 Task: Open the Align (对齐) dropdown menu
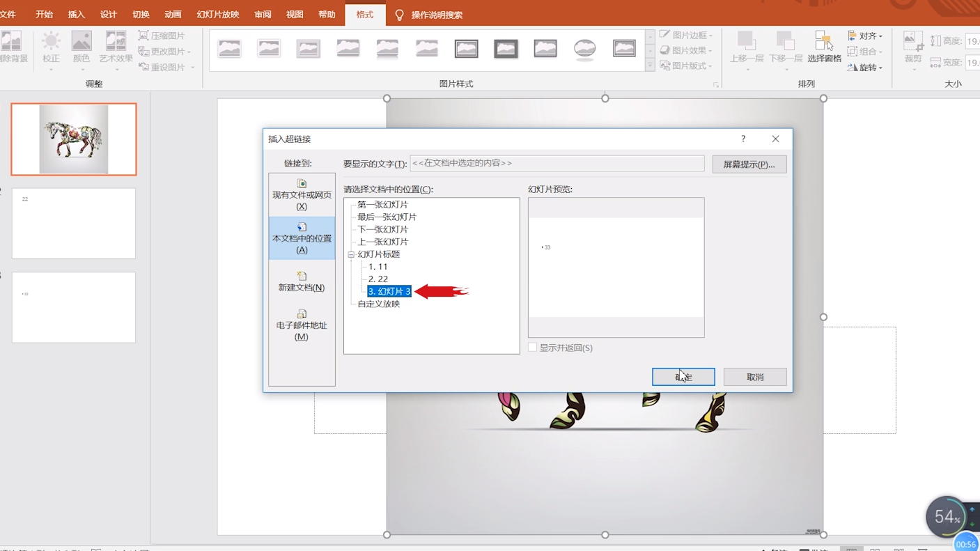tap(866, 36)
